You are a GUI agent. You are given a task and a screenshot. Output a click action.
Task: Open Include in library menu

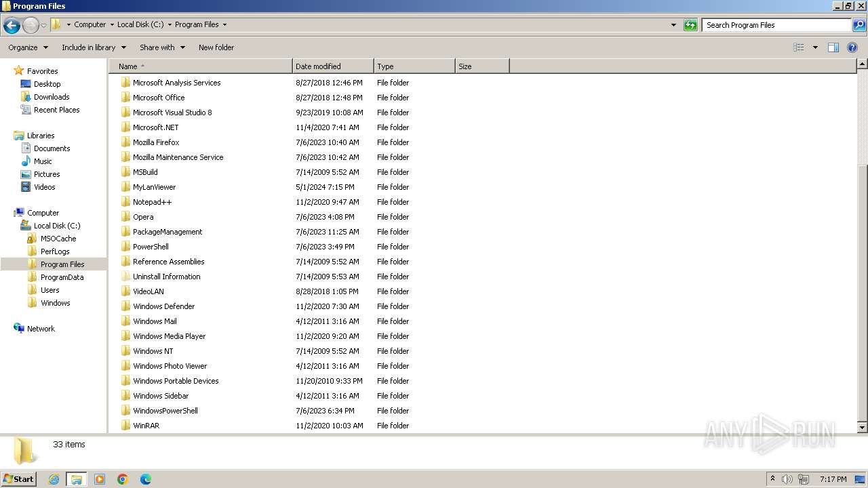pyautogui.click(x=94, y=47)
